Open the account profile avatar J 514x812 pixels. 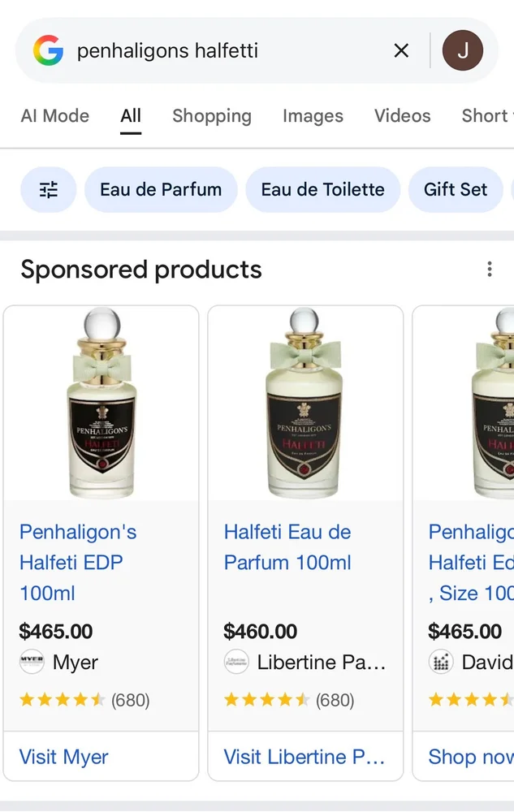[x=463, y=51]
